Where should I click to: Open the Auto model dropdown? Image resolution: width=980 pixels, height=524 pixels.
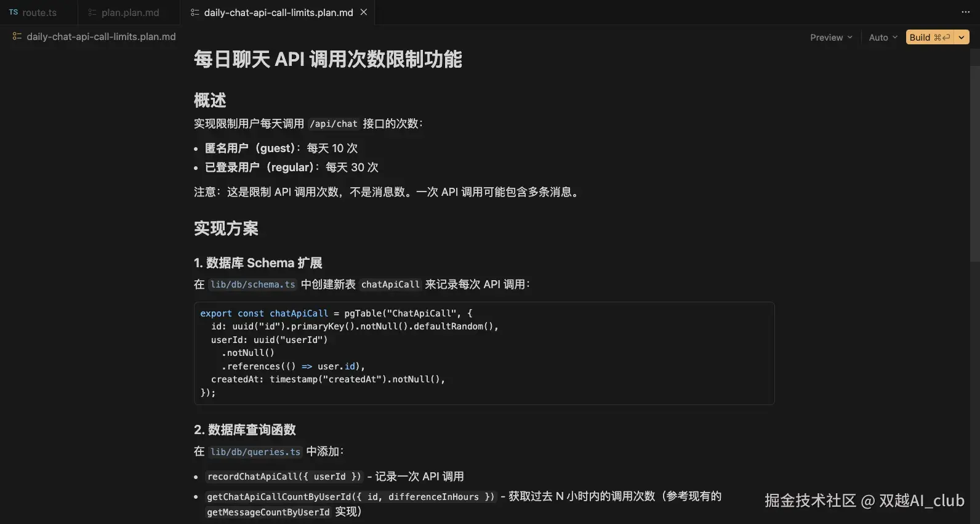pos(883,38)
